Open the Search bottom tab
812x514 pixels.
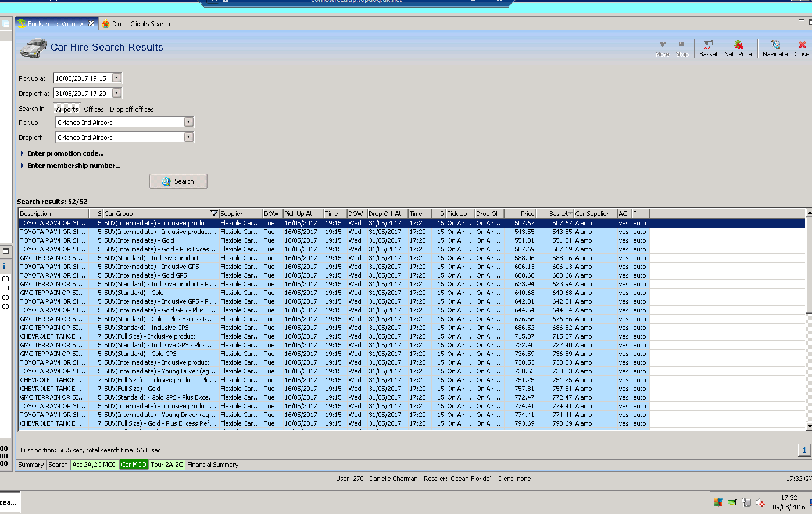(x=58, y=465)
